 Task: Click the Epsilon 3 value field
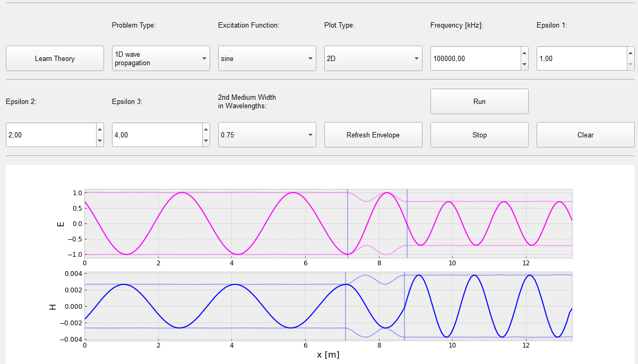pos(157,135)
